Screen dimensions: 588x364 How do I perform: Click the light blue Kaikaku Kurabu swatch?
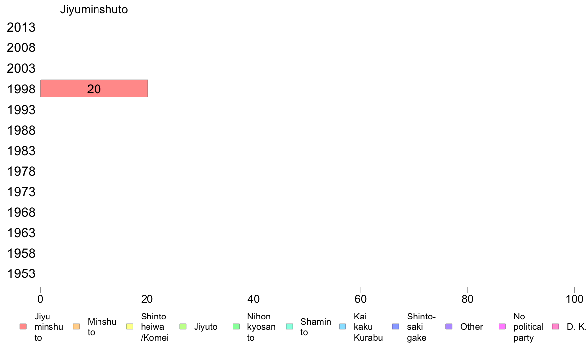pyautogui.click(x=343, y=327)
